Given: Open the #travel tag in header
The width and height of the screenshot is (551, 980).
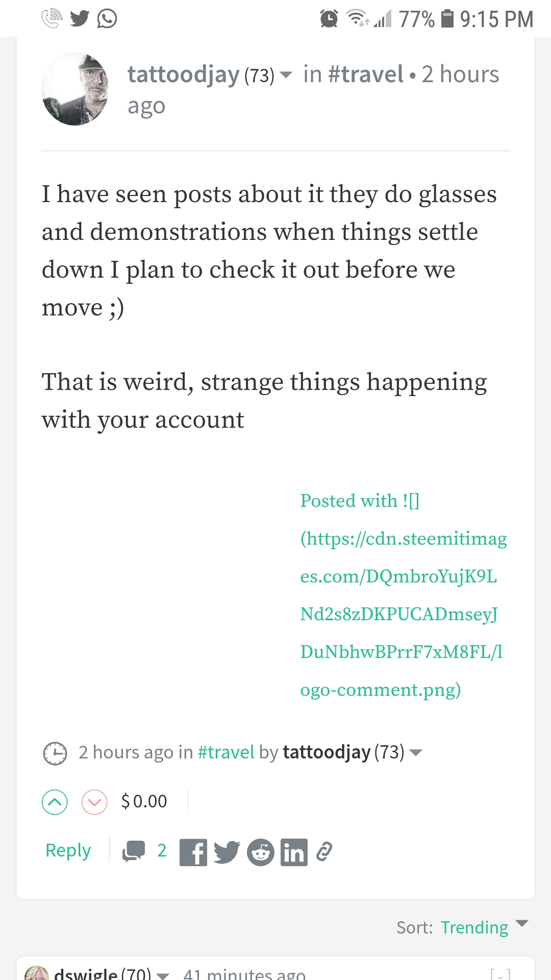Looking at the screenshot, I should [x=365, y=75].
